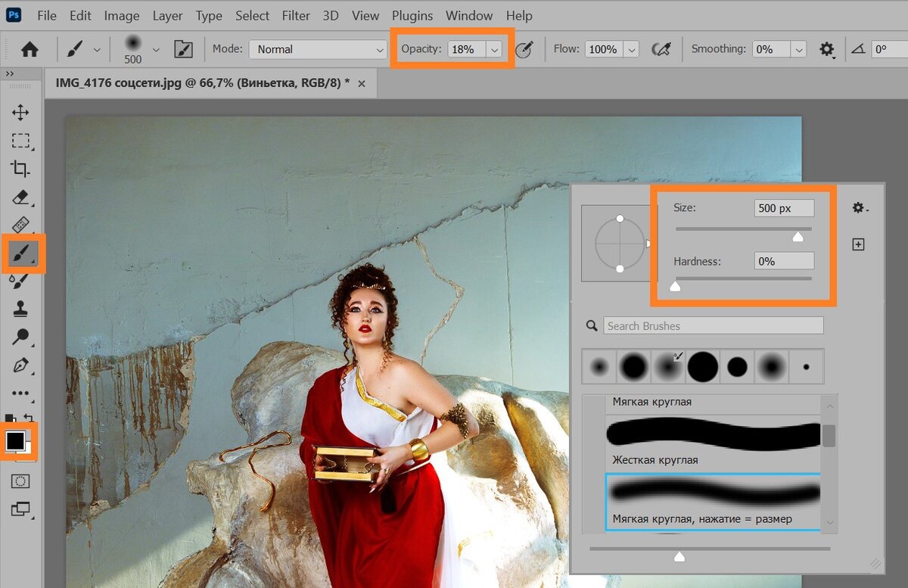The width and height of the screenshot is (908, 588).
Task: Select the Healing Brush bandage tool
Action: (20, 225)
